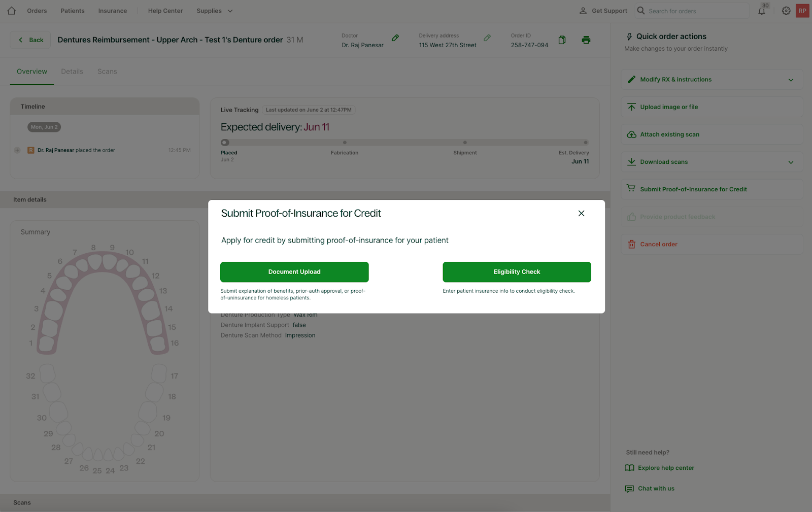The image size is (812, 512).
Task: Click the RP user avatar
Action: coord(802,11)
